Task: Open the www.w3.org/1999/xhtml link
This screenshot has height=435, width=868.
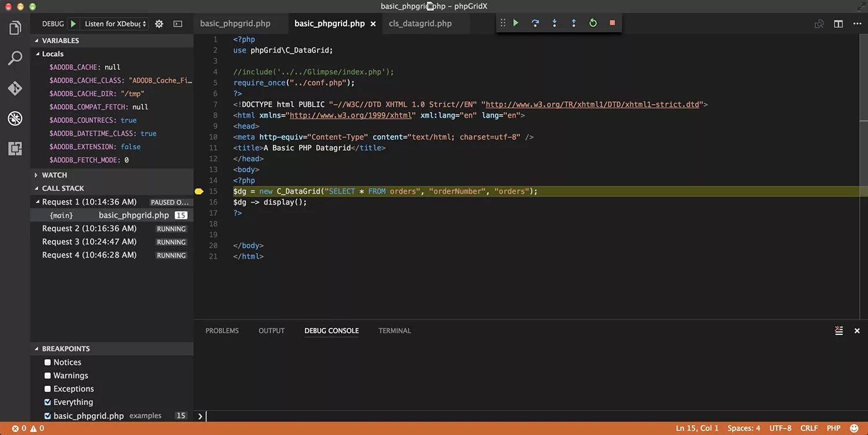Action: (351, 116)
